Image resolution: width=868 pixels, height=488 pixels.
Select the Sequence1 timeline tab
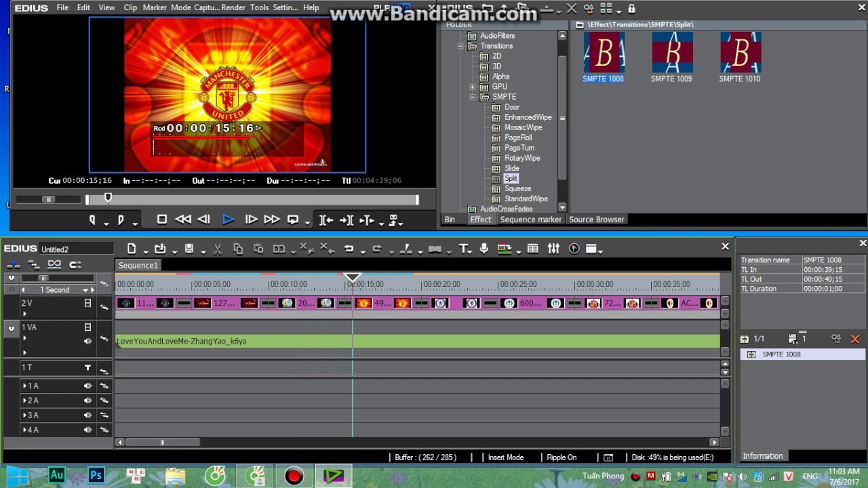pyautogui.click(x=138, y=266)
